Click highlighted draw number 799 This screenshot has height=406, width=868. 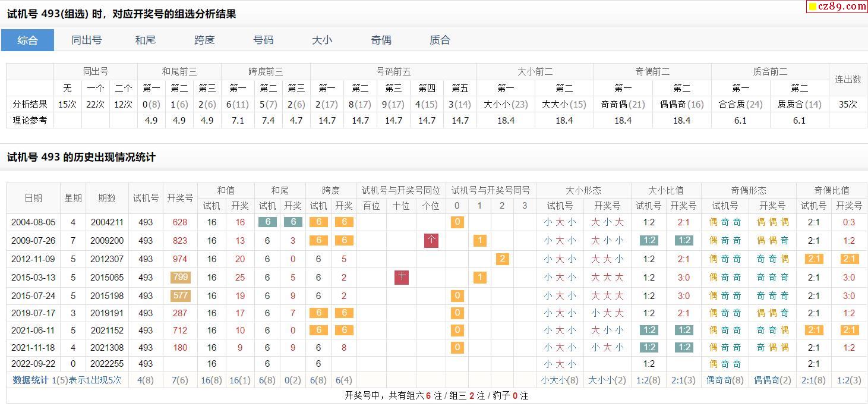click(x=179, y=277)
